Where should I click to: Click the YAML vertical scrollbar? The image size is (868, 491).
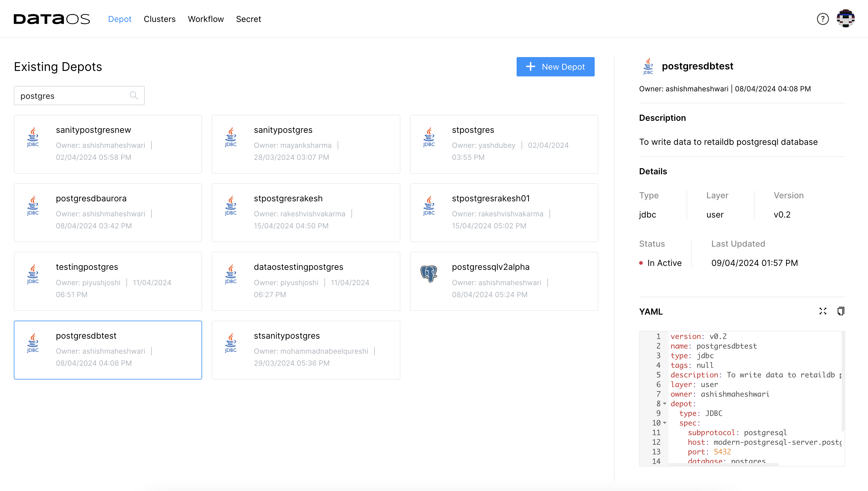click(x=843, y=381)
